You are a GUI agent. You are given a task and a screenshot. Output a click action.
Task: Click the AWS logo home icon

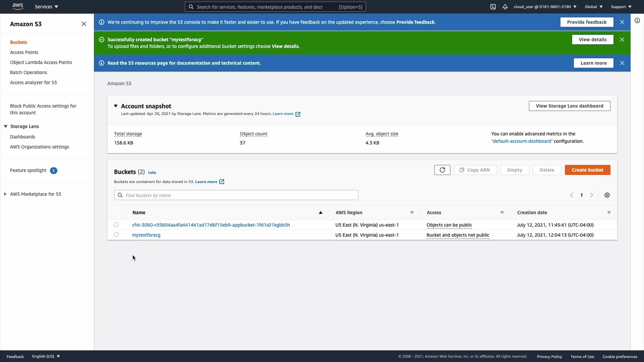point(17,6)
